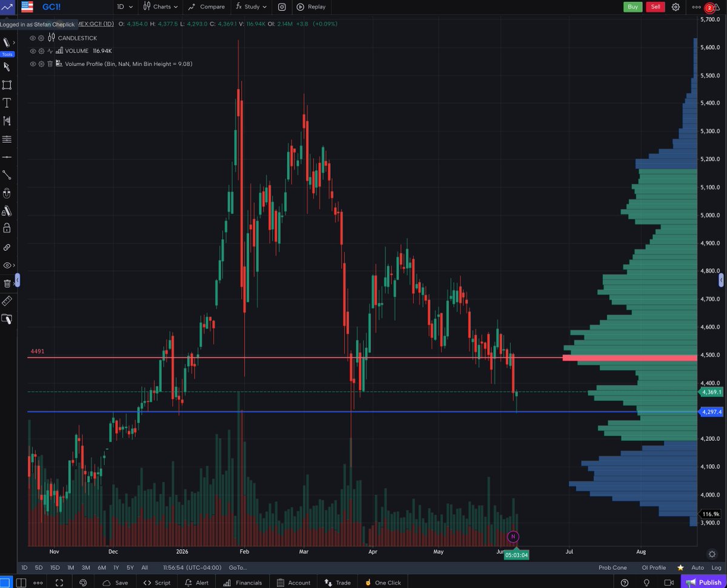
Task: Create an Alert
Action: [x=197, y=583]
